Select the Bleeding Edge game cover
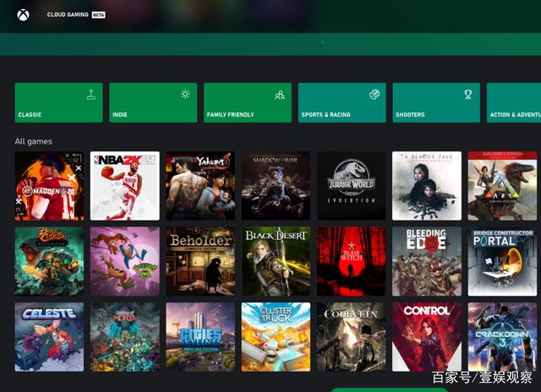541x392 pixels. 427,261
